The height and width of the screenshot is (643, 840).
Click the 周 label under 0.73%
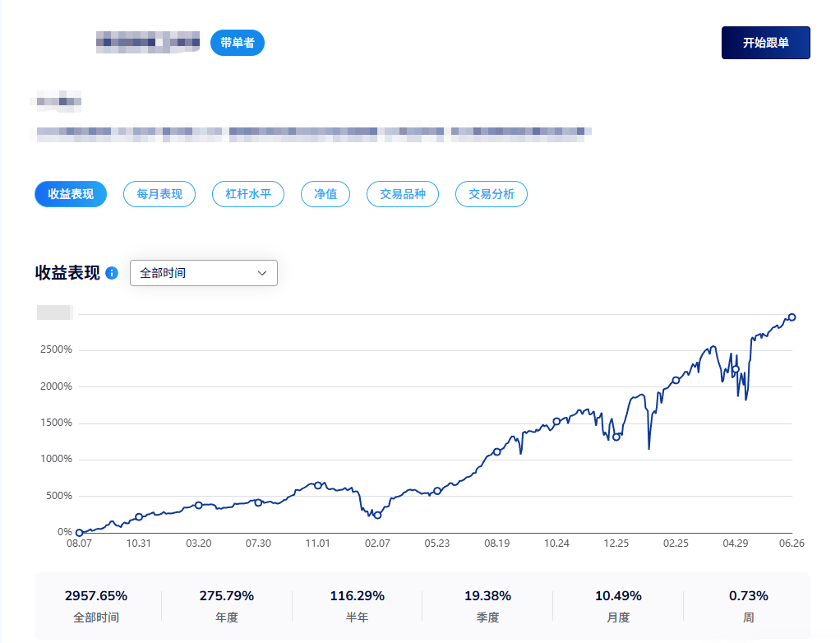(x=749, y=618)
